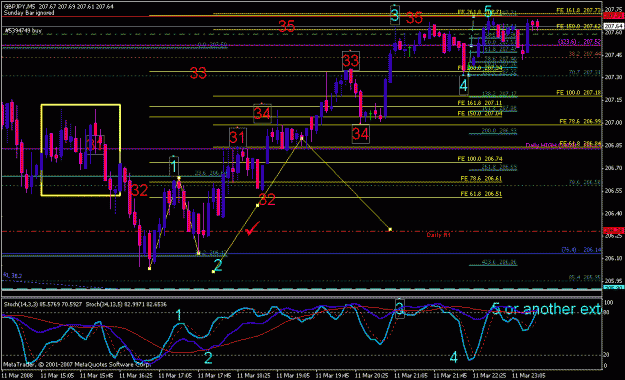Click the 207.15 price scale value
This screenshot has width=625, height=380.
[613, 100]
